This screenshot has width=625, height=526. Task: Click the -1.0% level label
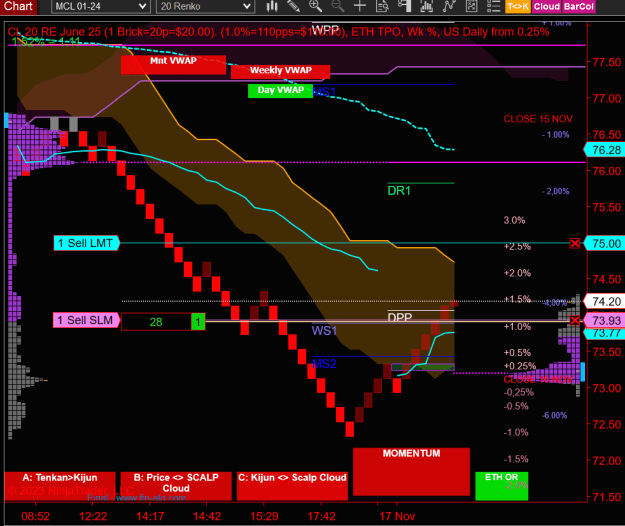click(516, 432)
